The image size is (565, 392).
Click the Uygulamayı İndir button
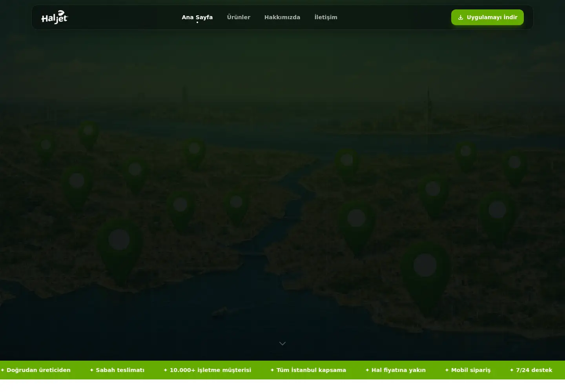tap(487, 17)
